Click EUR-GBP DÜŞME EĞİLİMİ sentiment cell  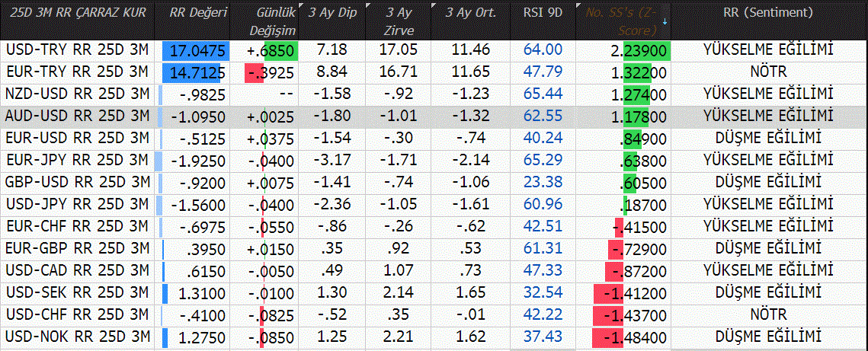coord(767,249)
